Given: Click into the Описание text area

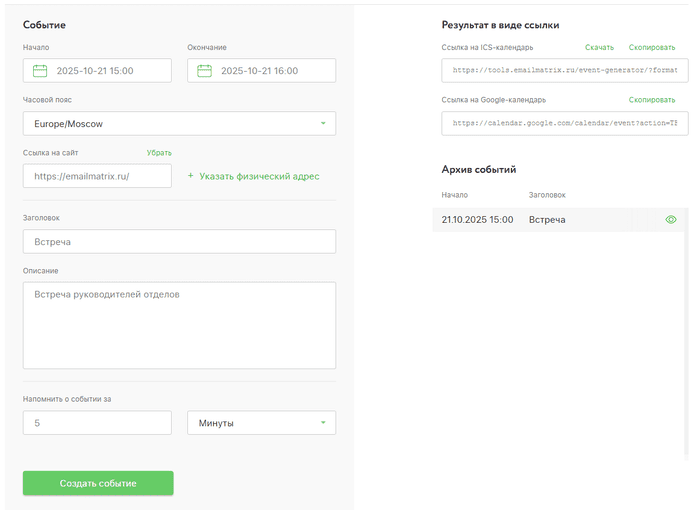Looking at the screenshot, I should [179, 325].
